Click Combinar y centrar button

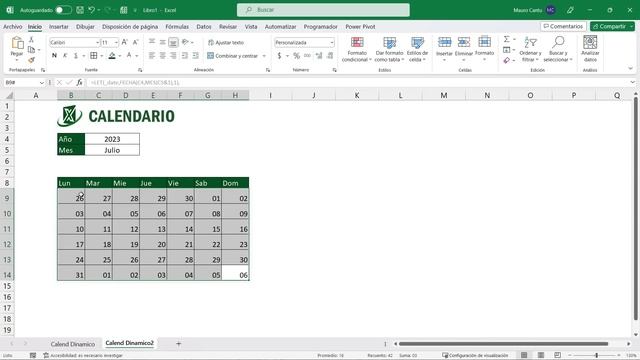233,56
